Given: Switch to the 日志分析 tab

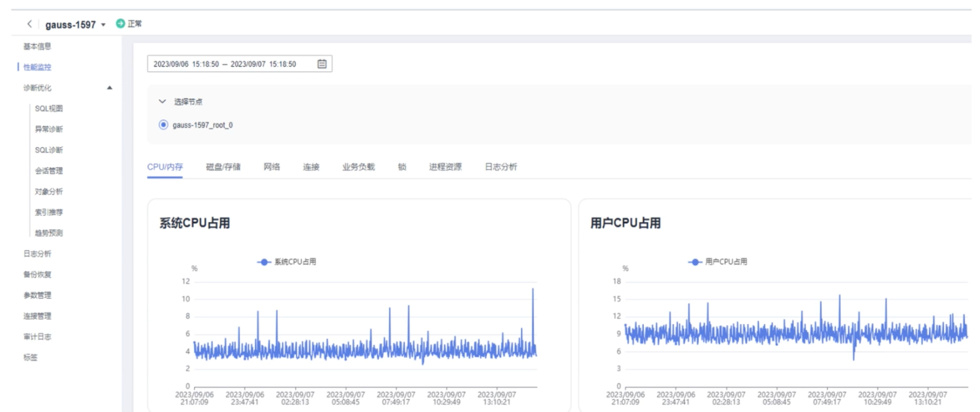Looking at the screenshot, I should point(501,167).
